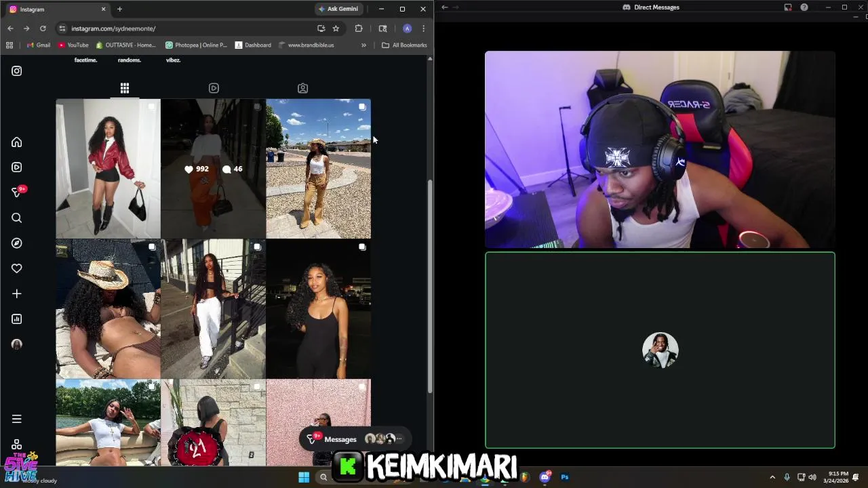The height and width of the screenshot is (488, 868).
Task: Go forward in the Chrome browser
Action: 26,28
